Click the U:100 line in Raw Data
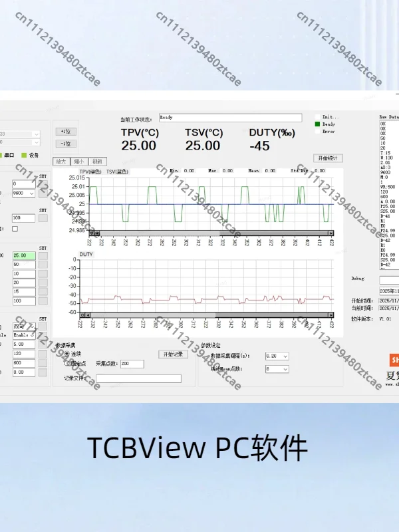Viewport: 399px width, 532px height. 386,158
